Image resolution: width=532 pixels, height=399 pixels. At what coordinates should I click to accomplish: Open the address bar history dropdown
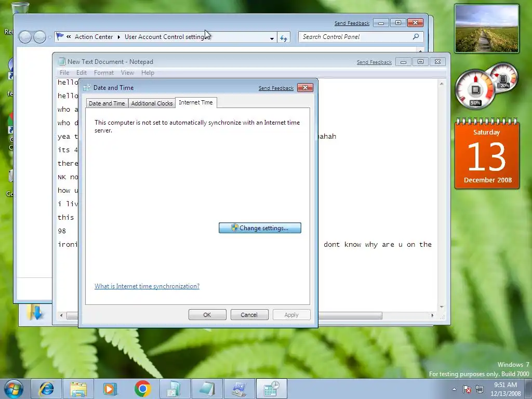(272, 38)
